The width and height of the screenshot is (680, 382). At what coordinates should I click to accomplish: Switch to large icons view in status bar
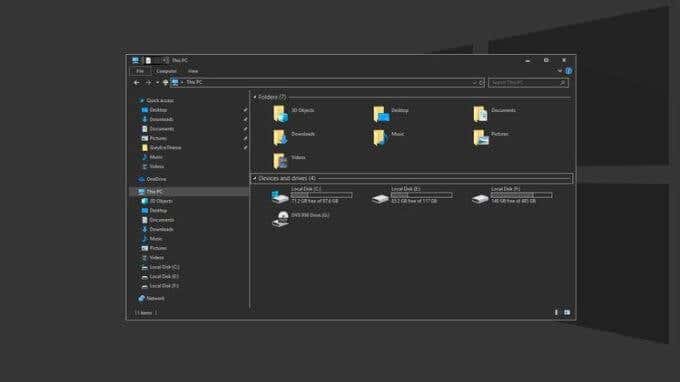pos(567,312)
